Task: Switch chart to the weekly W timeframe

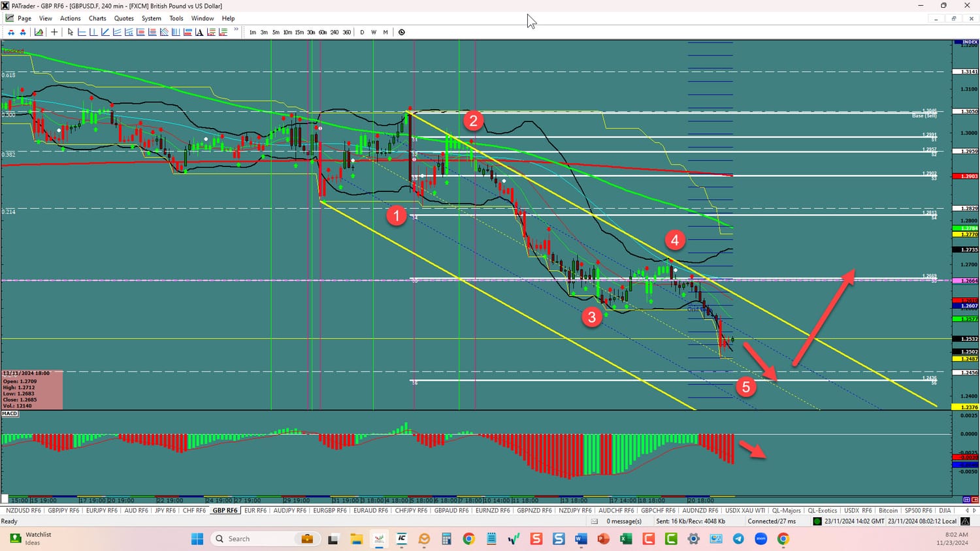Action: (374, 32)
